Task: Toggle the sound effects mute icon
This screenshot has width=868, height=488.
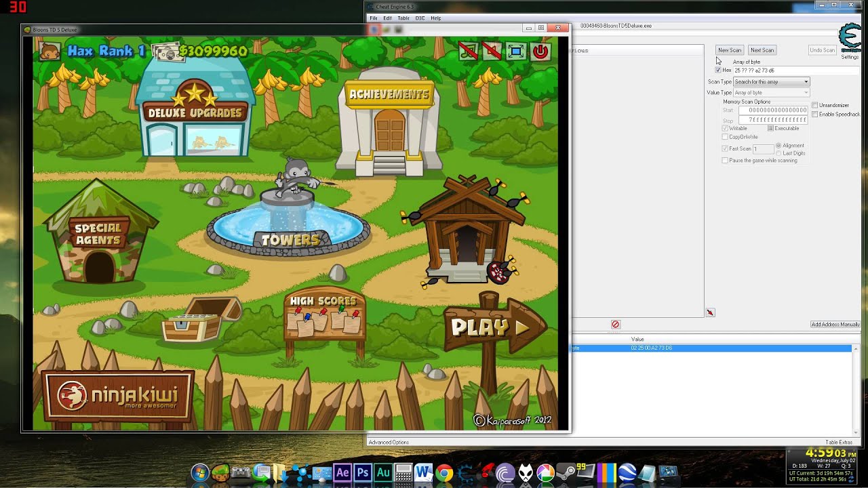Action: [492, 51]
